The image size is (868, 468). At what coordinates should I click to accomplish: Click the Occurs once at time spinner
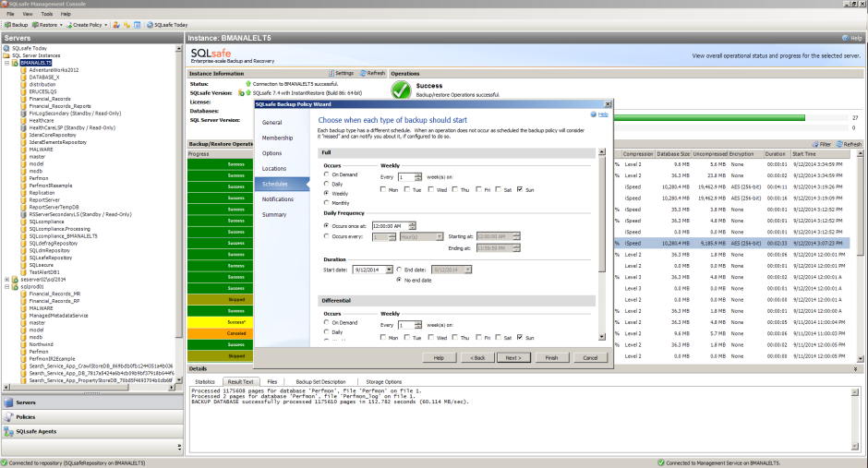tap(412, 226)
